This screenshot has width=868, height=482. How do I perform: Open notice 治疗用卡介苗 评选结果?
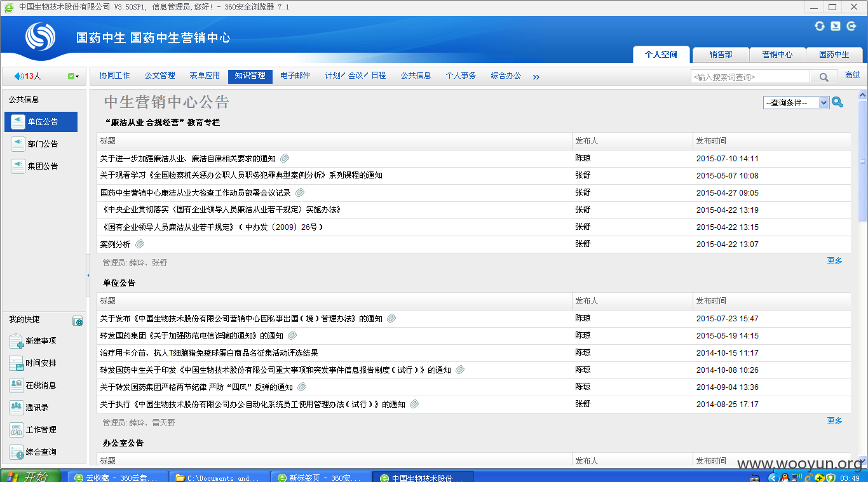pos(209,352)
